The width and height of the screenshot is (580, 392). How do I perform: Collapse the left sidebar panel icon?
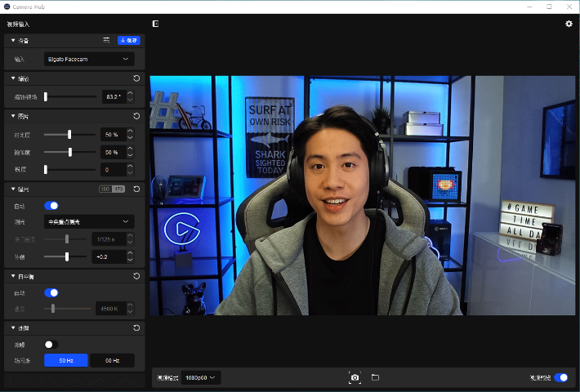tap(155, 24)
